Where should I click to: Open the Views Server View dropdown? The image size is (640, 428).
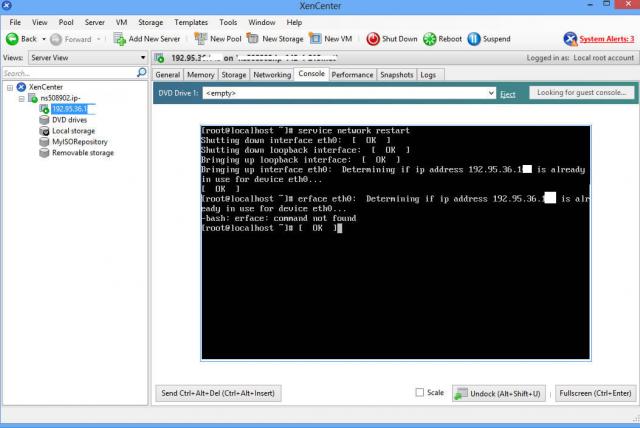point(87,58)
